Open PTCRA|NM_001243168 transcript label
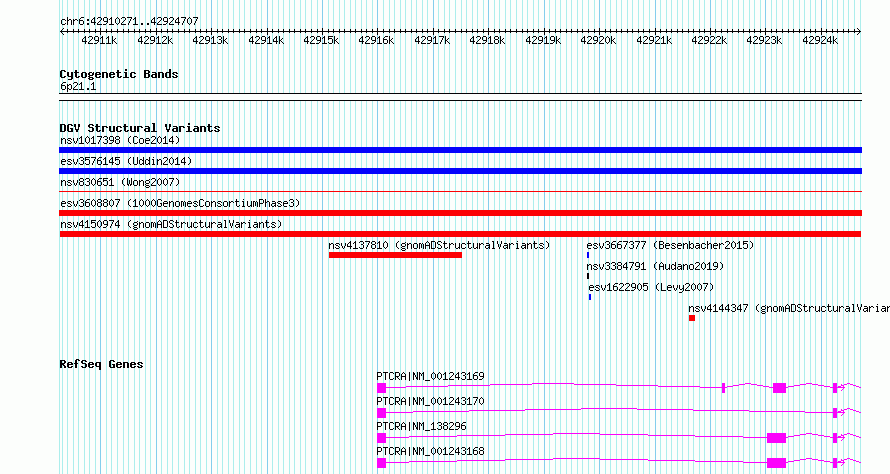This screenshot has width=890, height=474. tap(430, 451)
